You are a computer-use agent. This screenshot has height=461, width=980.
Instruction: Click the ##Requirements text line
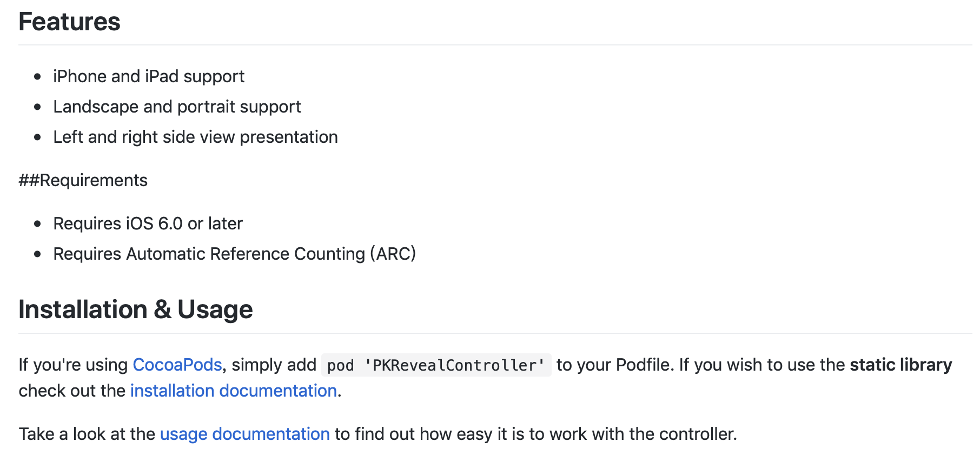pos(83,180)
